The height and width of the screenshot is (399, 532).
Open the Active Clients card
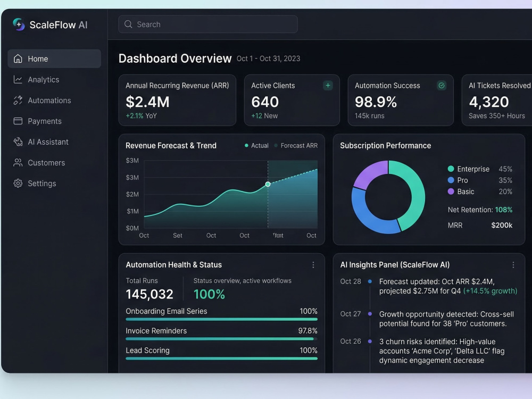pyautogui.click(x=292, y=100)
